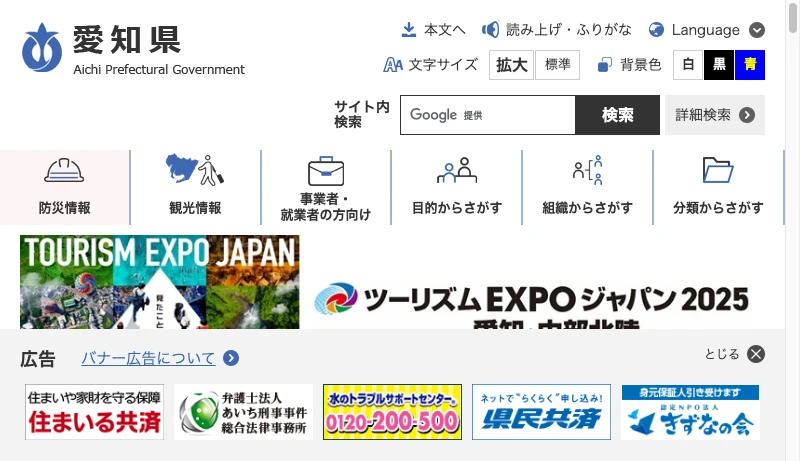Open 防災情報 disaster info menu
Screen dimensions: 800x461
[x=65, y=187]
